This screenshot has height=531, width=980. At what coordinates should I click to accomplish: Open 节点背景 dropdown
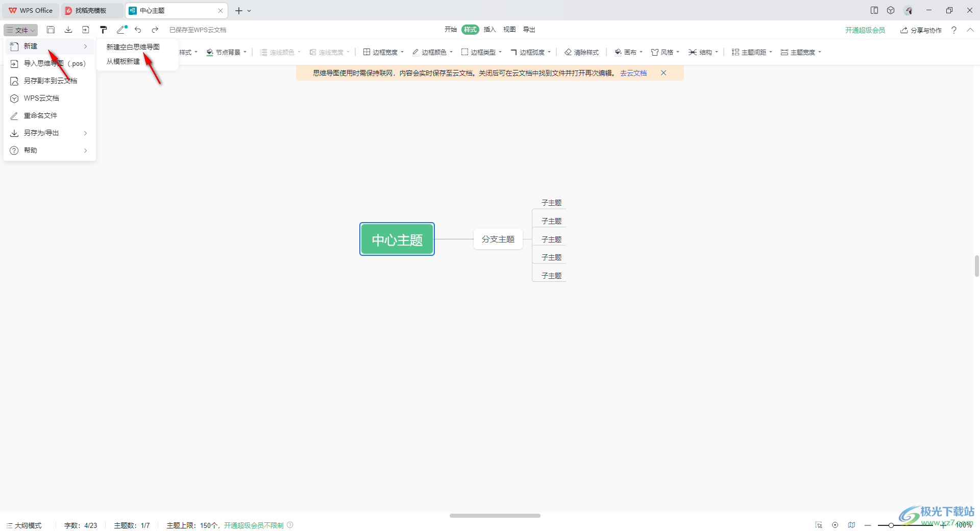coord(227,52)
